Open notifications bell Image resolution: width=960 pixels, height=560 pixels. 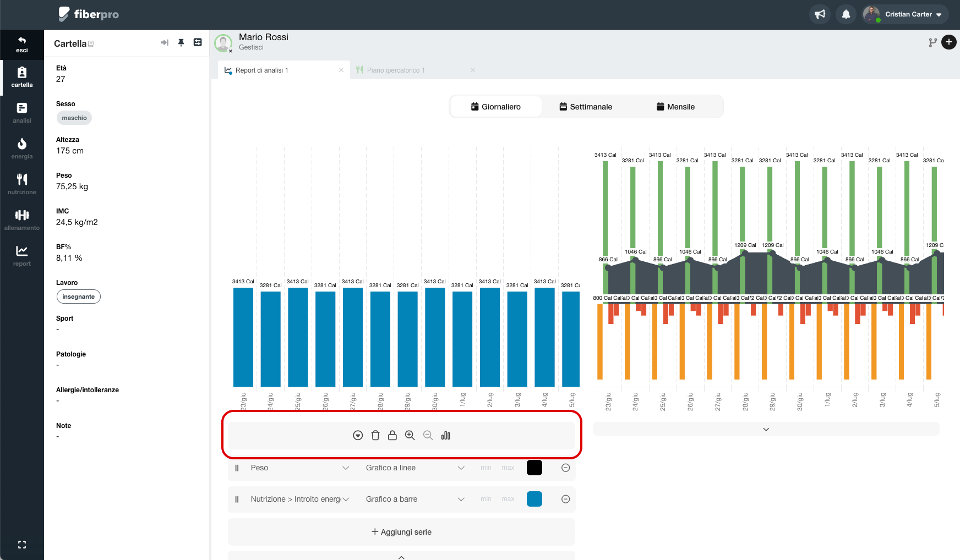pyautogui.click(x=846, y=14)
